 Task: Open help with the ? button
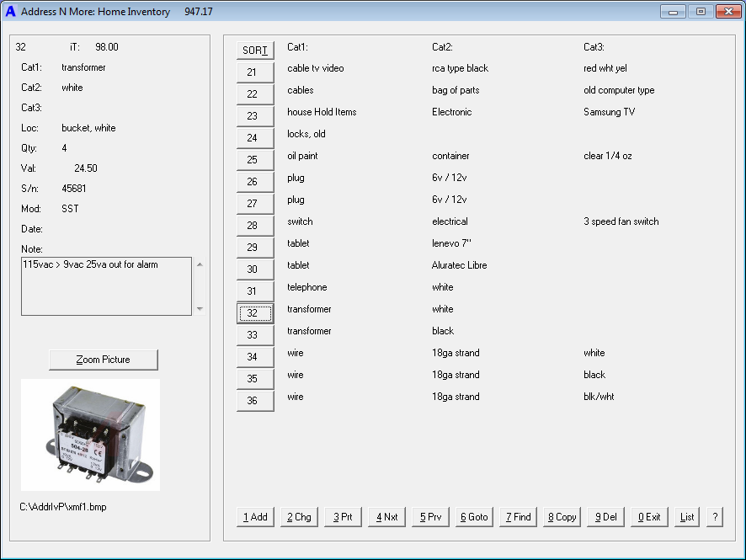[x=714, y=516]
